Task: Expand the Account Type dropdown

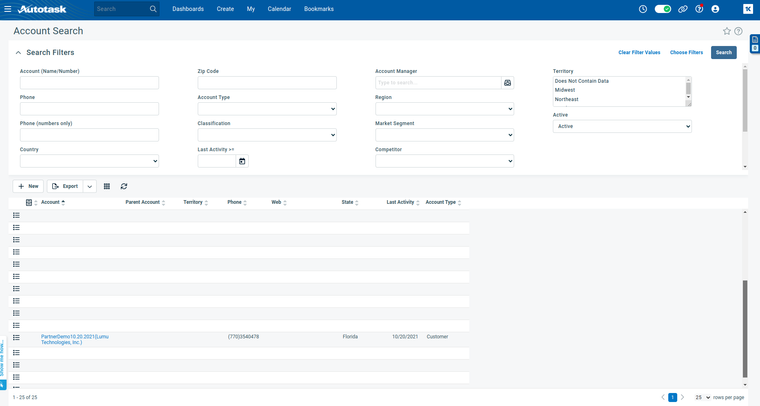Action: point(267,109)
